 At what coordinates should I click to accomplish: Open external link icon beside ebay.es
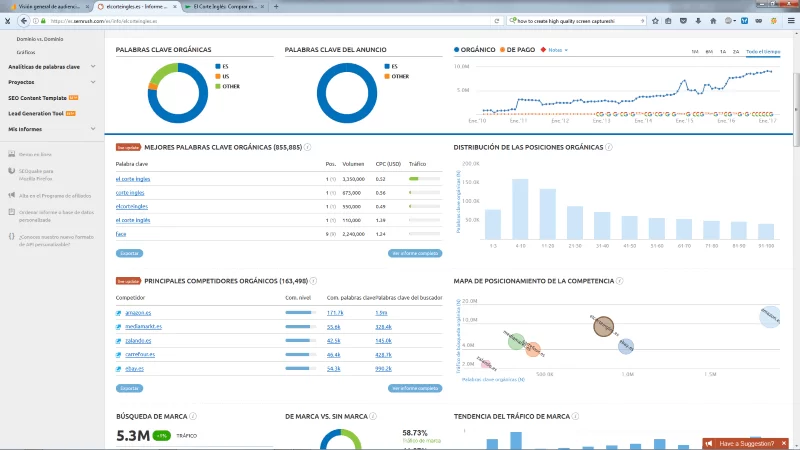[118, 368]
